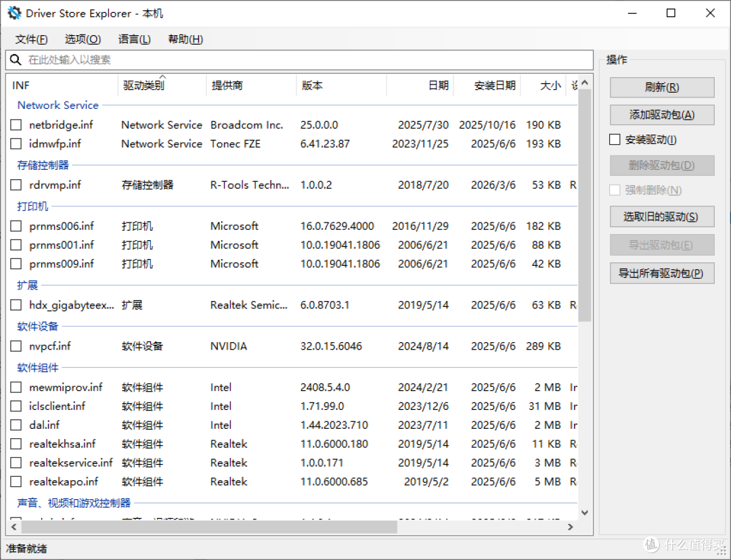Sort by 驱动类别 column header
Image resolution: width=731 pixels, height=560 pixels.
click(162, 85)
